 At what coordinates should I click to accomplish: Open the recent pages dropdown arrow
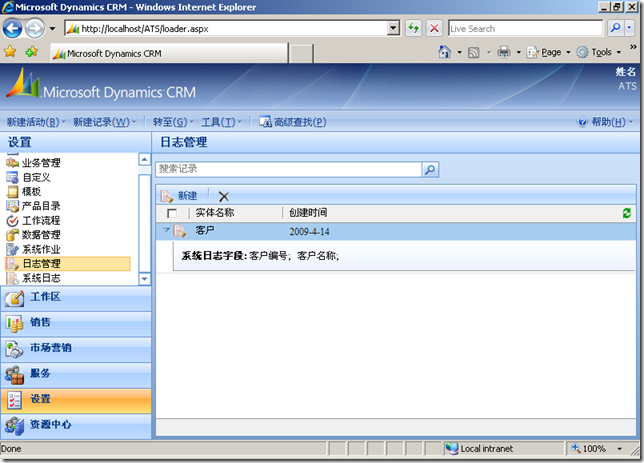point(52,29)
